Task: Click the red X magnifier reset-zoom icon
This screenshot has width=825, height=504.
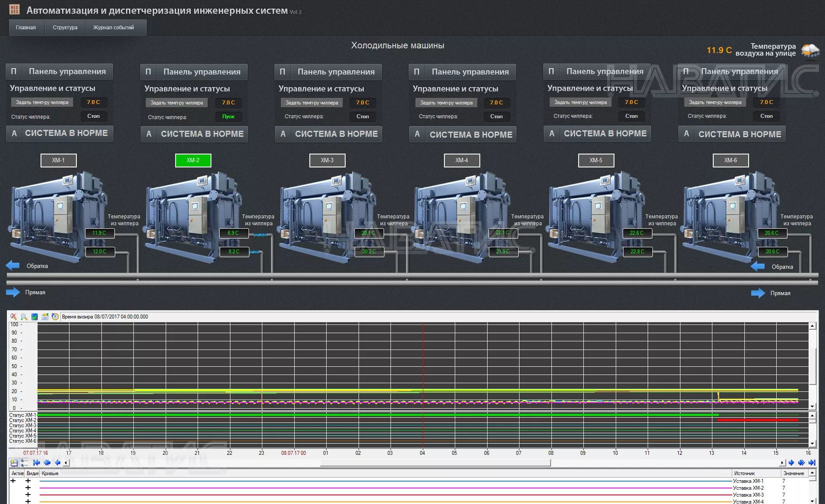Action: pyautogui.click(x=14, y=317)
